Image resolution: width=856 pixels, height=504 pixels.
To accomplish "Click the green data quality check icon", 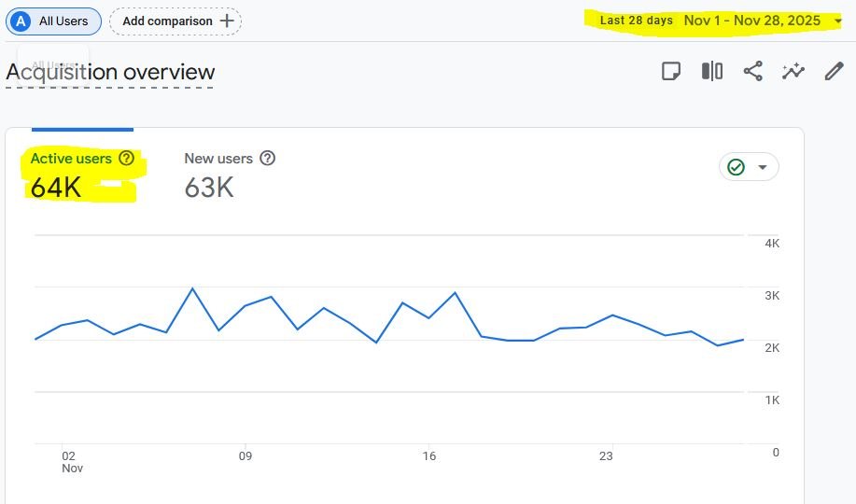I will pos(736,167).
